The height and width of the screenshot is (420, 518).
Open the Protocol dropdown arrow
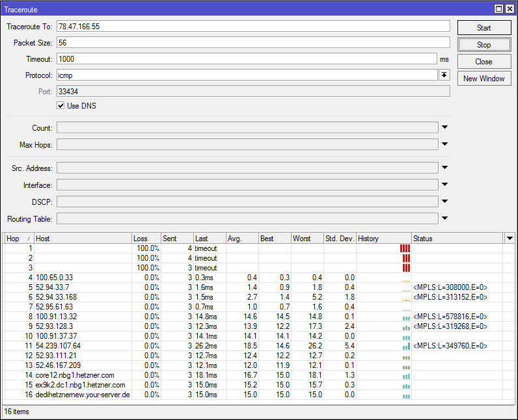444,75
